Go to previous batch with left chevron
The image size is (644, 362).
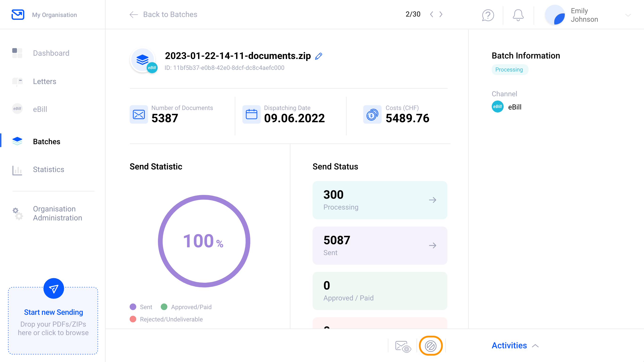pos(432,14)
